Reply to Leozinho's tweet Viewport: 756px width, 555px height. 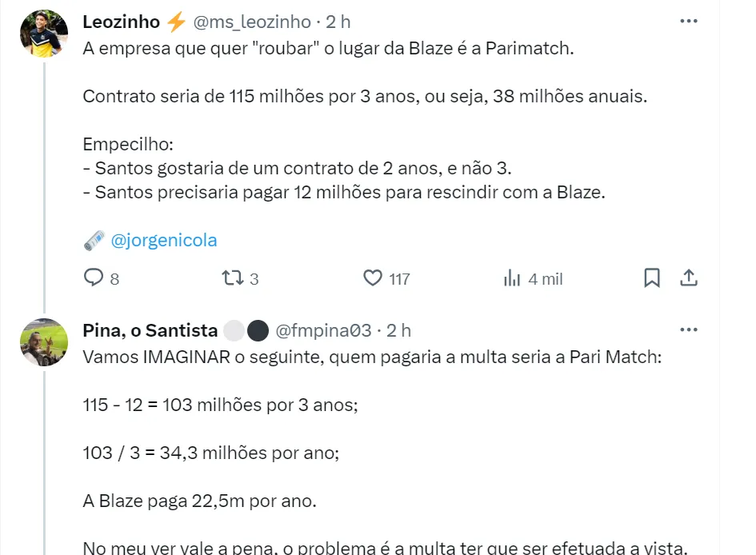[x=94, y=278]
